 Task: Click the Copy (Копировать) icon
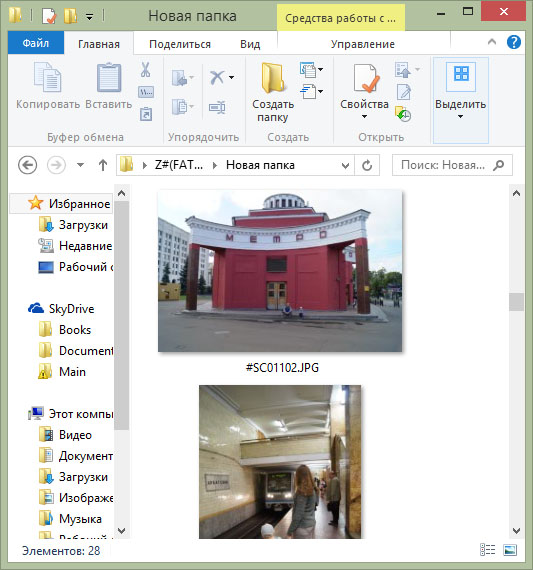(x=48, y=77)
